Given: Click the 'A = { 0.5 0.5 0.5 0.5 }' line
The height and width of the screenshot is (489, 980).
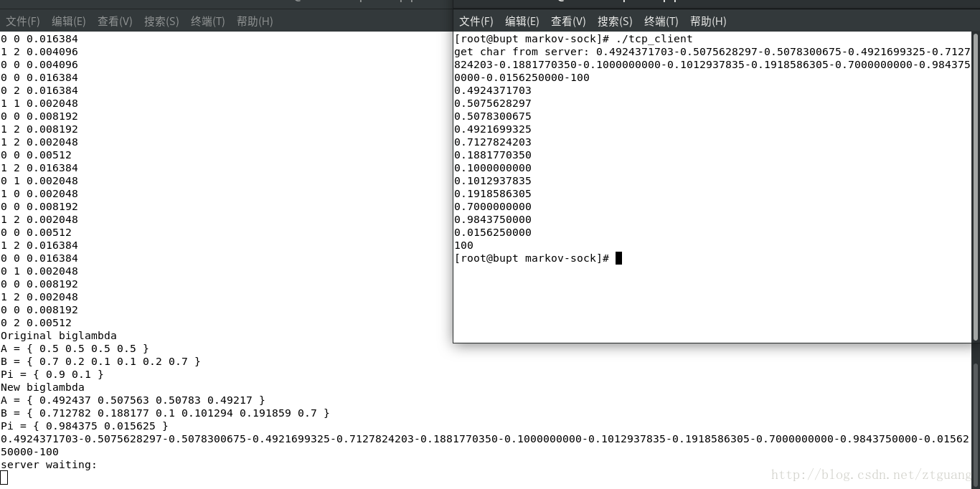Looking at the screenshot, I should coord(75,348).
